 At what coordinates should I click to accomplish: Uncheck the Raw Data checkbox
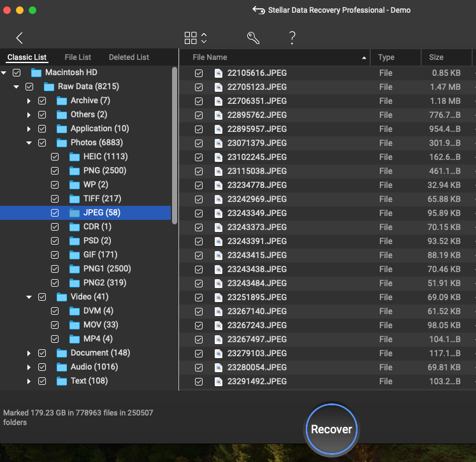tap(29, 87)
